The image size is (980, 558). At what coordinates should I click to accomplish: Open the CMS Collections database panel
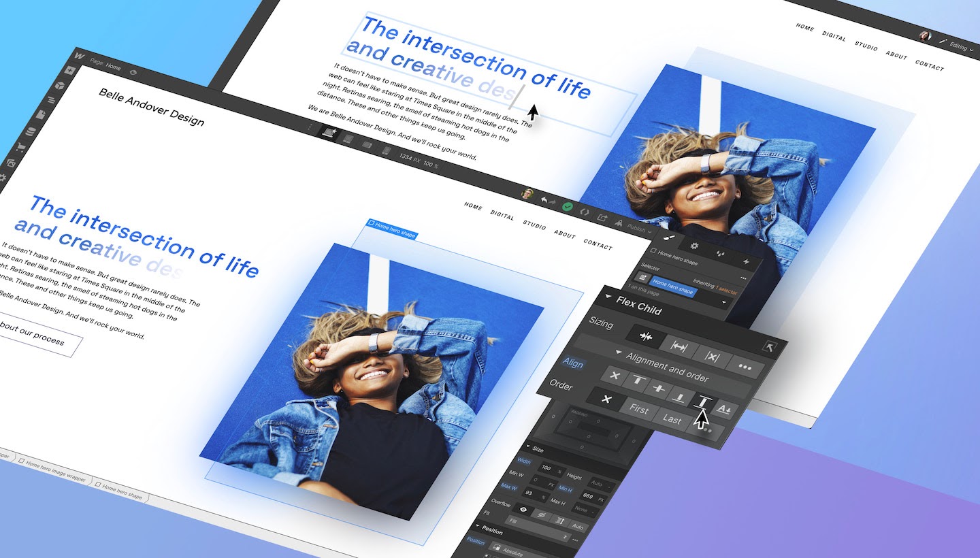[x=31, y=132]
